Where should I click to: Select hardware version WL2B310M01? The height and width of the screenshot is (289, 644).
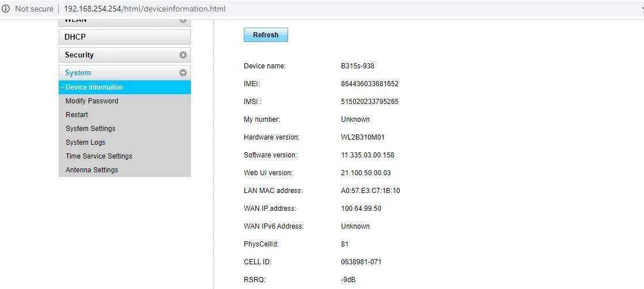pos(363,137)
